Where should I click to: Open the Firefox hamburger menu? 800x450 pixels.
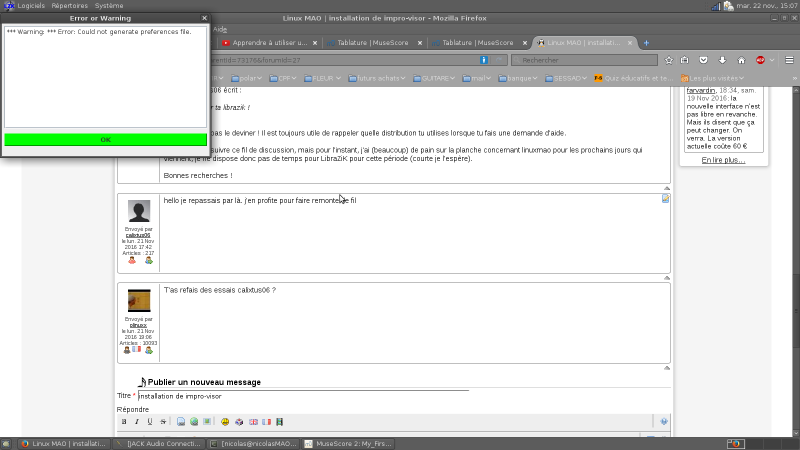tap(789, 60)
